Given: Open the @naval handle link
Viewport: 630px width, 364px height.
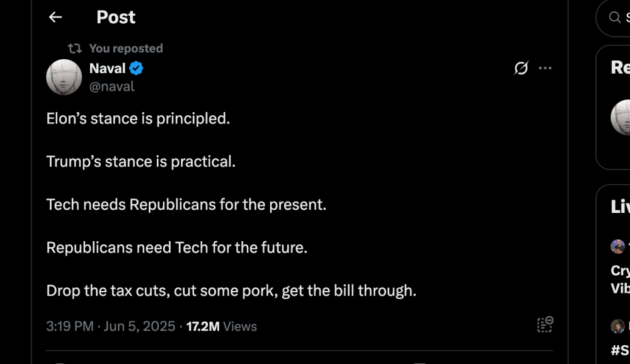Looking at the screenshot, I should [112, 86].
